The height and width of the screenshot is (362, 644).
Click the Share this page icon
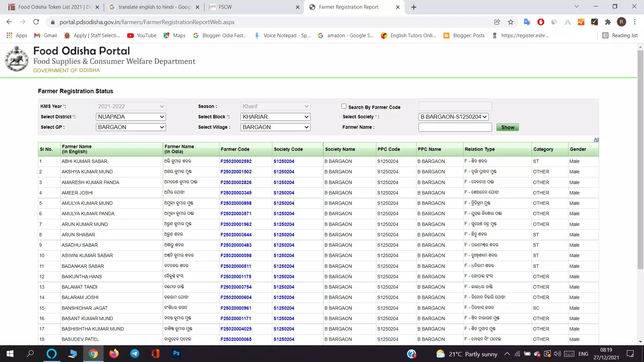point(497,22)
